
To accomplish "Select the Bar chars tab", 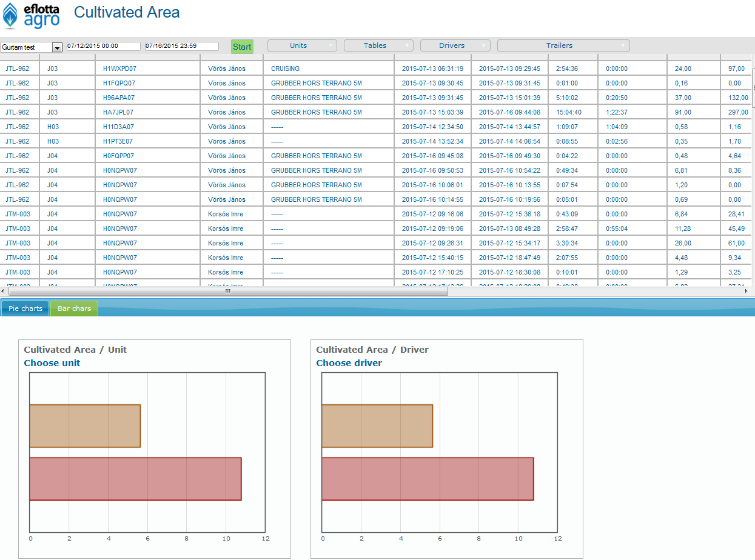I will tap(74, 308).
